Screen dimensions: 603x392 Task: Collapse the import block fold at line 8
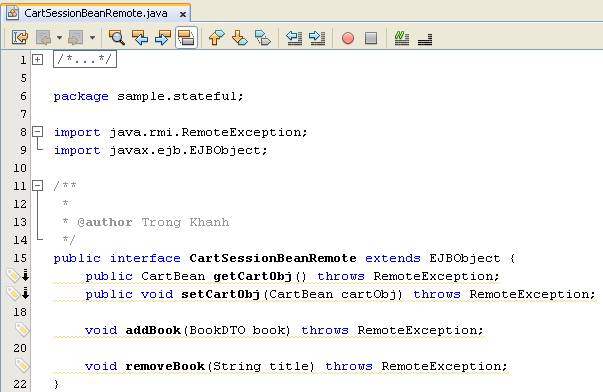37,132
